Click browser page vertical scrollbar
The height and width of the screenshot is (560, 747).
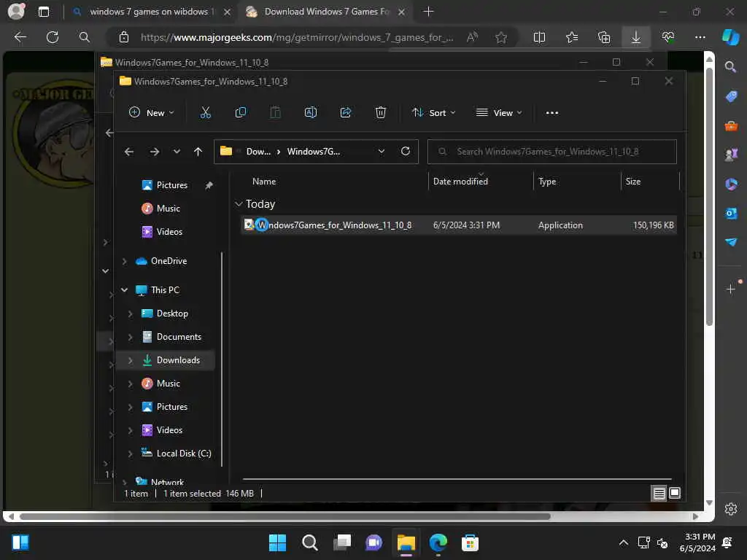(709, 197)
